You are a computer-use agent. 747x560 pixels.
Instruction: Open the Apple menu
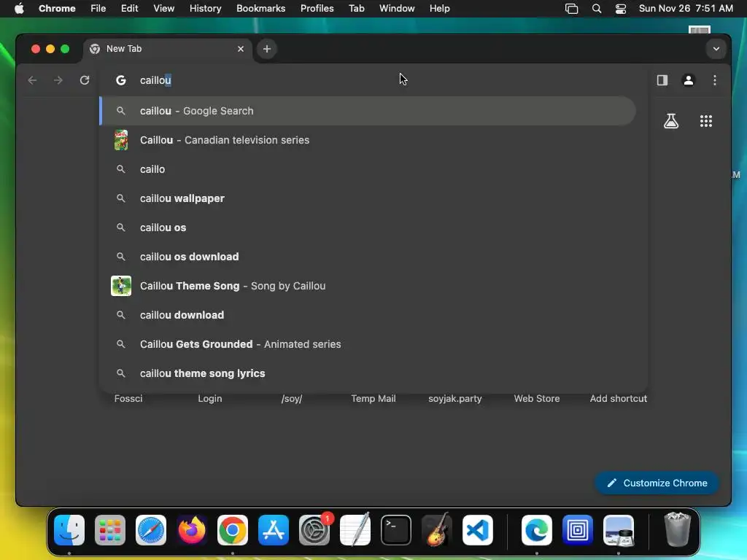tap(19, 9)
